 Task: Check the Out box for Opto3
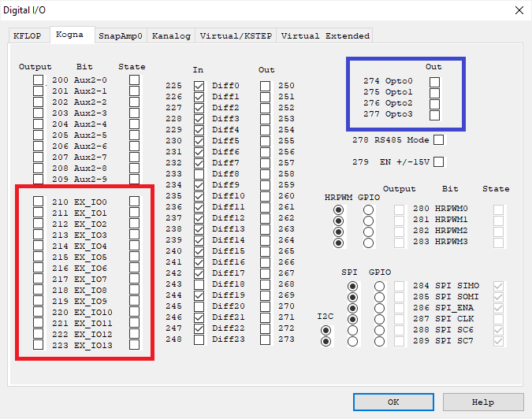434,115
